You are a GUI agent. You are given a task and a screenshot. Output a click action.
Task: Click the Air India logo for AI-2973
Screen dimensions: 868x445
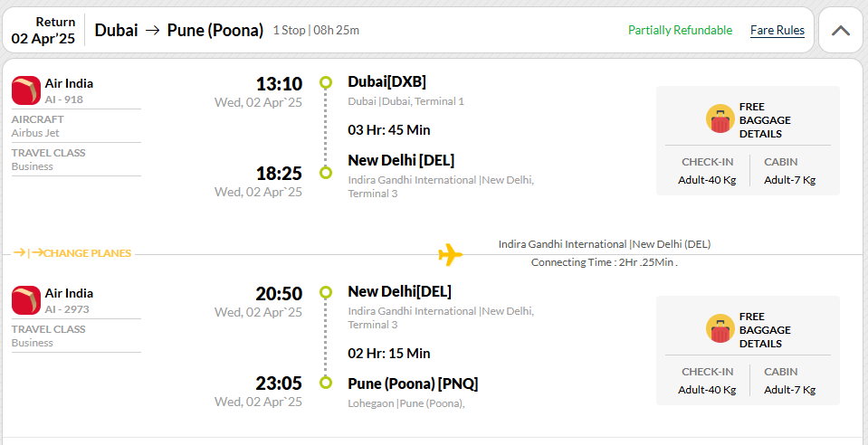26,300
